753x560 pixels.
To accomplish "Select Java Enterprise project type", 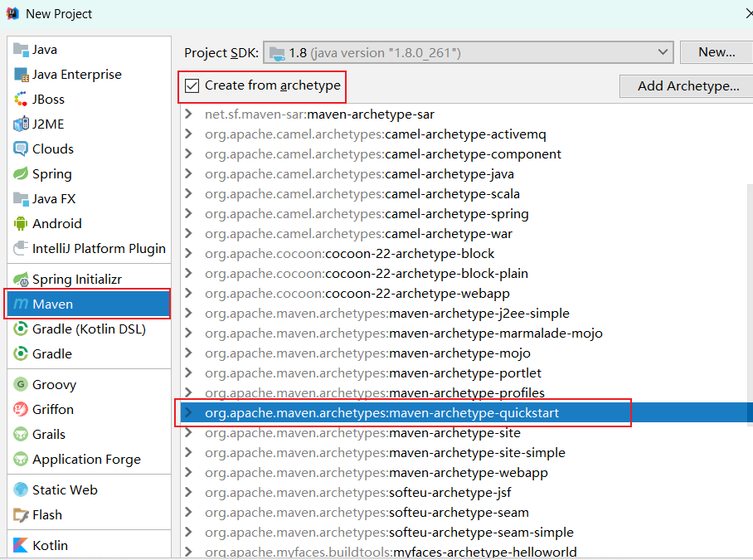I will point(89,75).
